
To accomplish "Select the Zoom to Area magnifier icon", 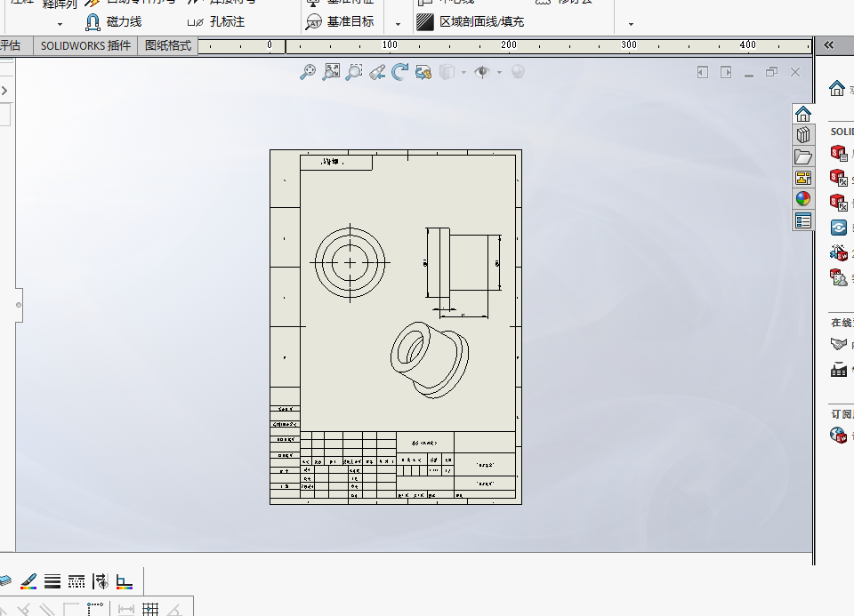I will 354,72.
